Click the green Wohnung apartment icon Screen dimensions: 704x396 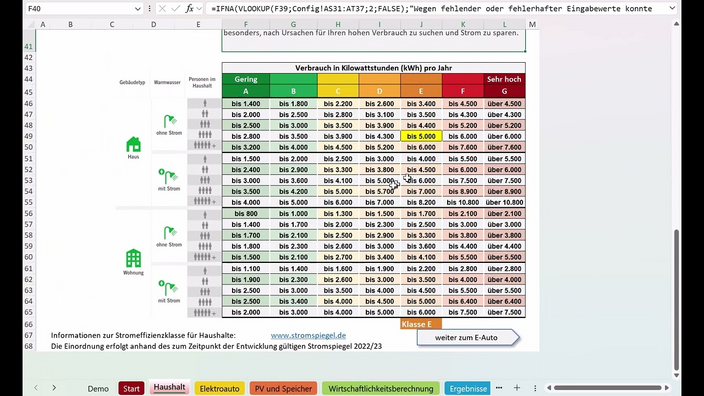click(x=133, y=258)
